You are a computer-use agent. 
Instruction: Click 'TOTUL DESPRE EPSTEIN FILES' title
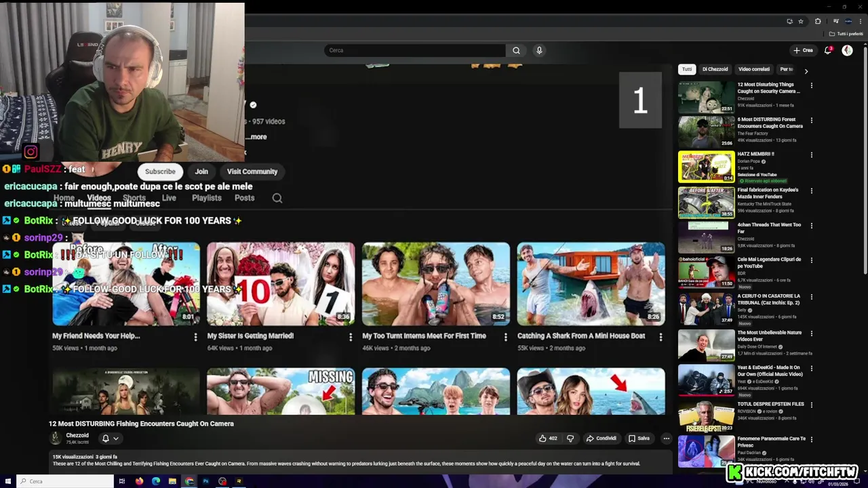770,404
